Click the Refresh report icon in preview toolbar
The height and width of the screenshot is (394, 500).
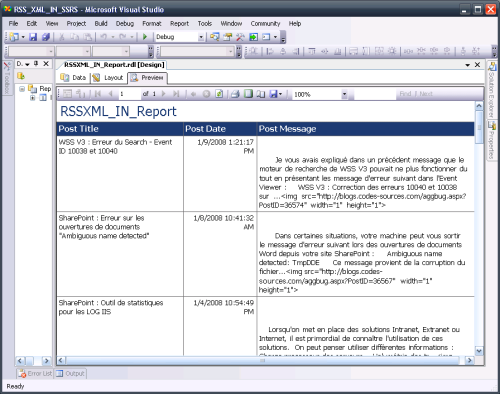point(219,94)
